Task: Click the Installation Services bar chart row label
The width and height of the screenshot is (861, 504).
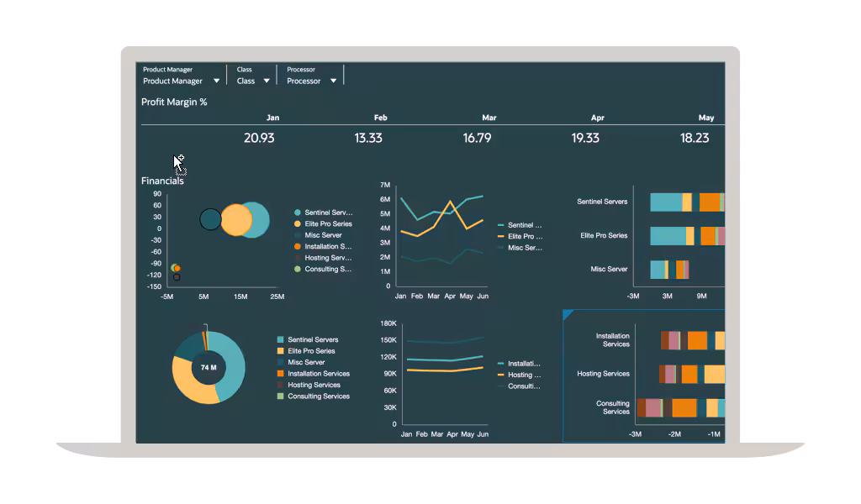Action: click(x=613, y=340)
